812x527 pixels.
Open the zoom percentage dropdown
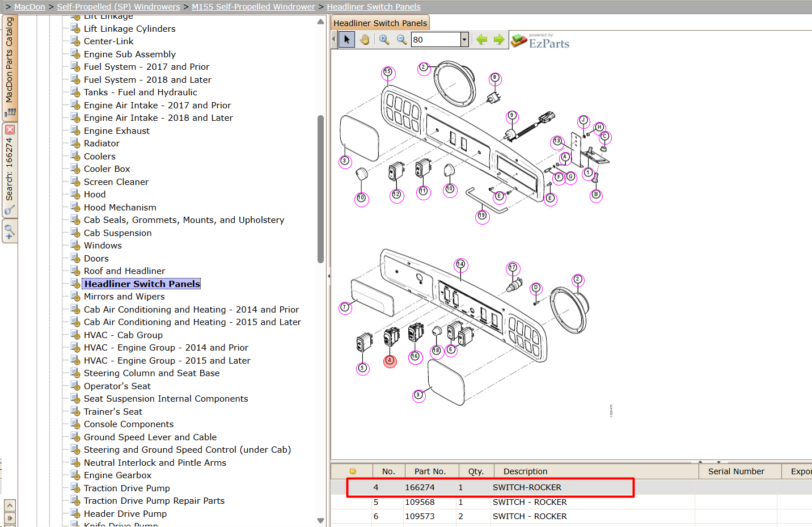tap(464, 39)
